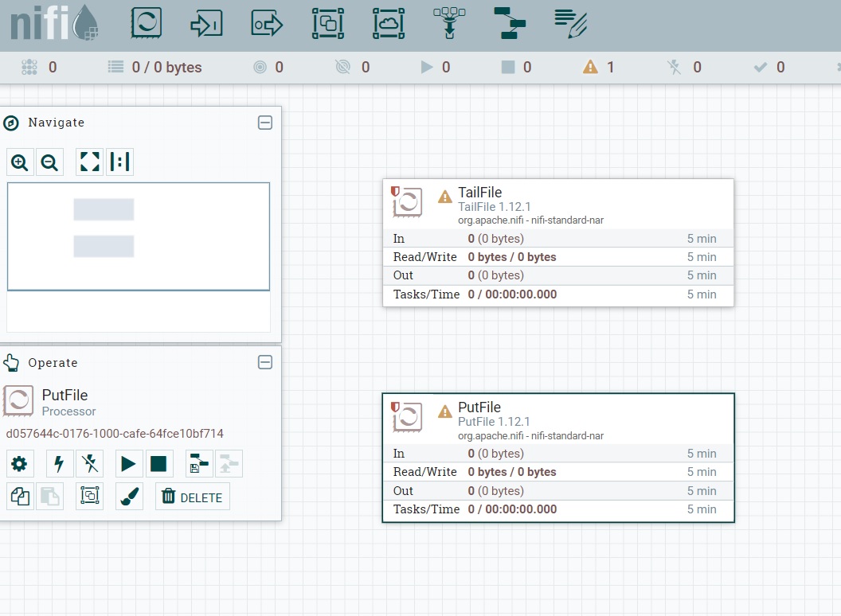Click the processor ID text in Operate
The image size is (841, 616).
click(x=115, y=433)
